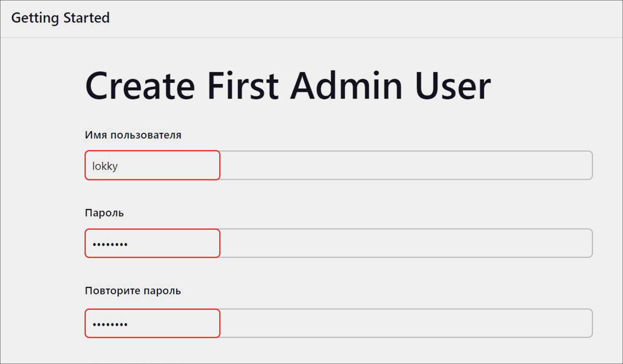This screenshot has height=364, width=623.
Task: Place cursor on the "lokky" text
Action: coord(105,166)
